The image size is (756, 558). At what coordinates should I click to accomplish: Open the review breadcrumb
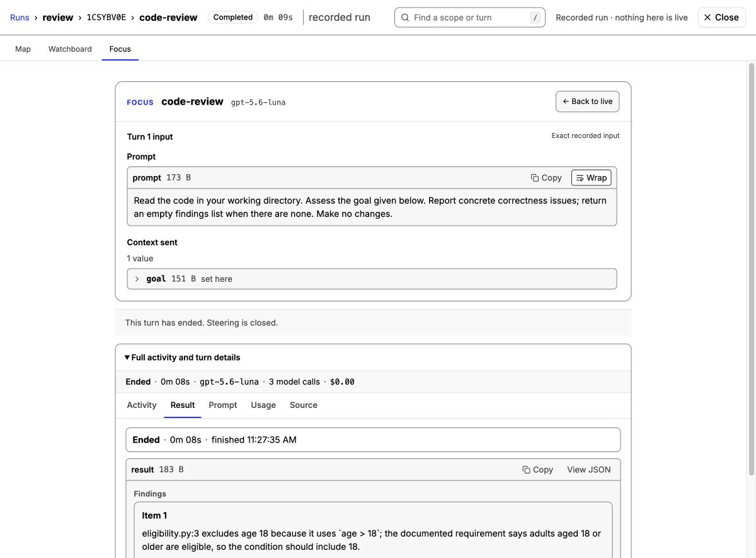click(58, 18)
